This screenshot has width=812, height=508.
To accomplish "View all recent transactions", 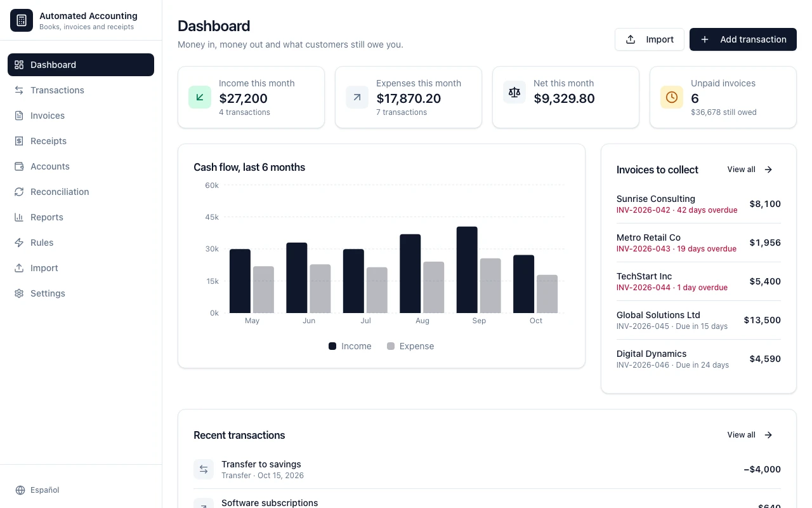I will (x=750, y=435).
